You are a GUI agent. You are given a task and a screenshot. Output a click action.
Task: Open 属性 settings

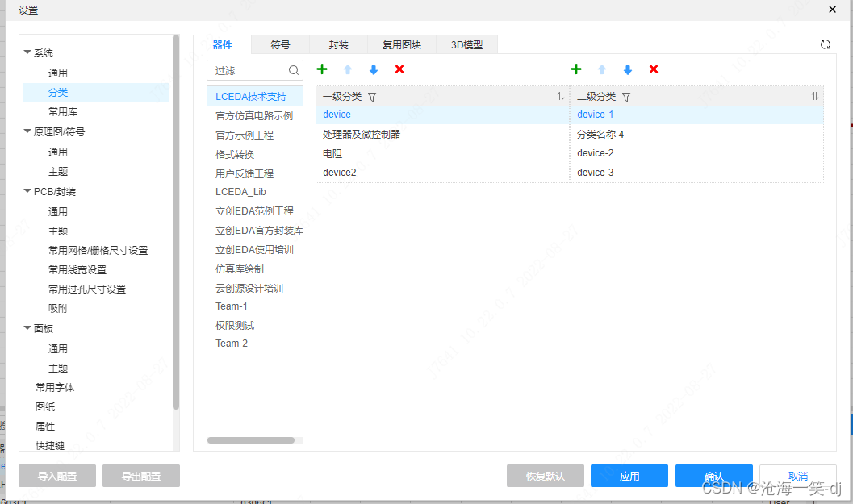click(x=45, y=427)
